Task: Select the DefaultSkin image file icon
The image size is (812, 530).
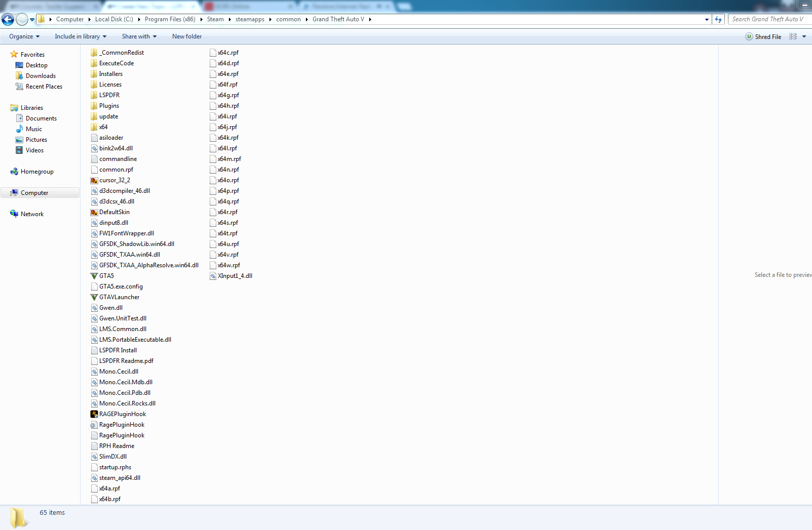Action: pyautogui.click(x=94, y=212)
